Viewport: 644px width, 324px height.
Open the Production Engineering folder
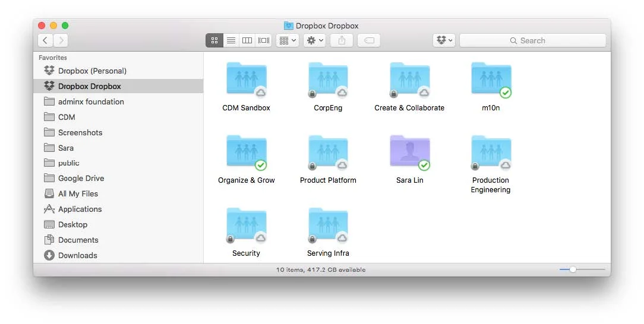click(491, 152)
